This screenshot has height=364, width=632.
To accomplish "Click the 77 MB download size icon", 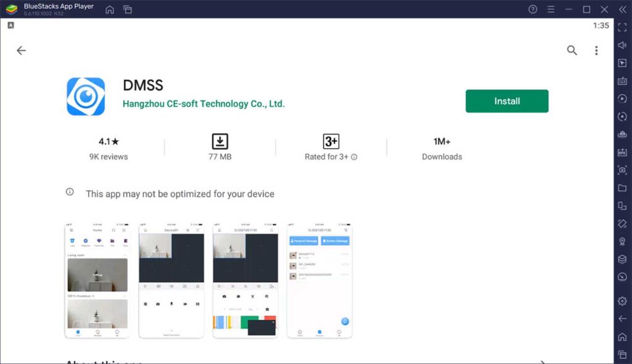I will (x=220, y=141).
